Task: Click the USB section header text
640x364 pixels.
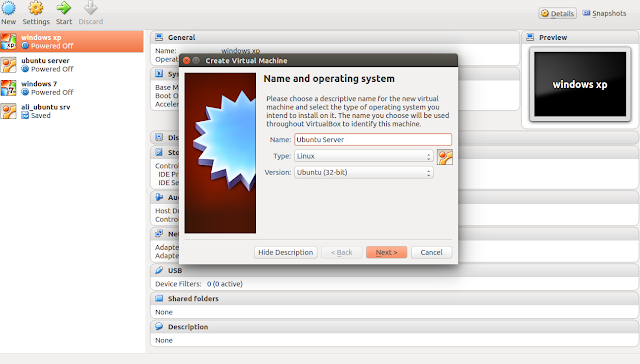Action: pos(175,270)
